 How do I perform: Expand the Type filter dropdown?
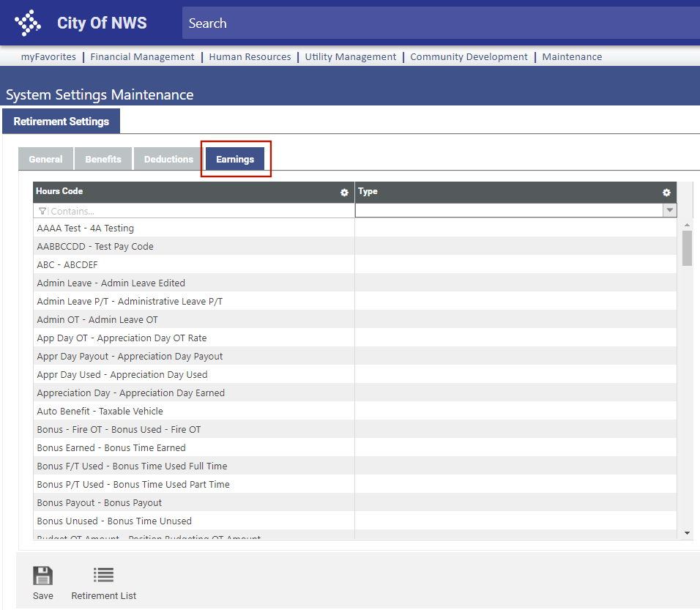point(669,210)
